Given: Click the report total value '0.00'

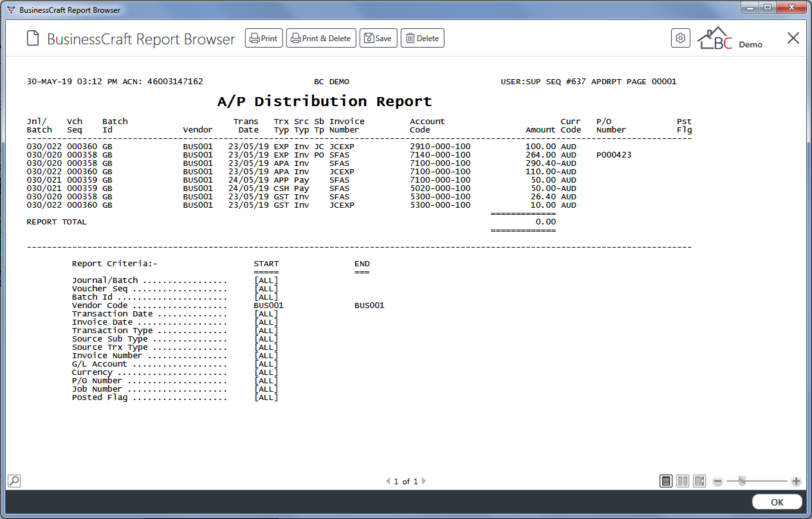Looking at the screenshot, I should [x=546, y=222].
